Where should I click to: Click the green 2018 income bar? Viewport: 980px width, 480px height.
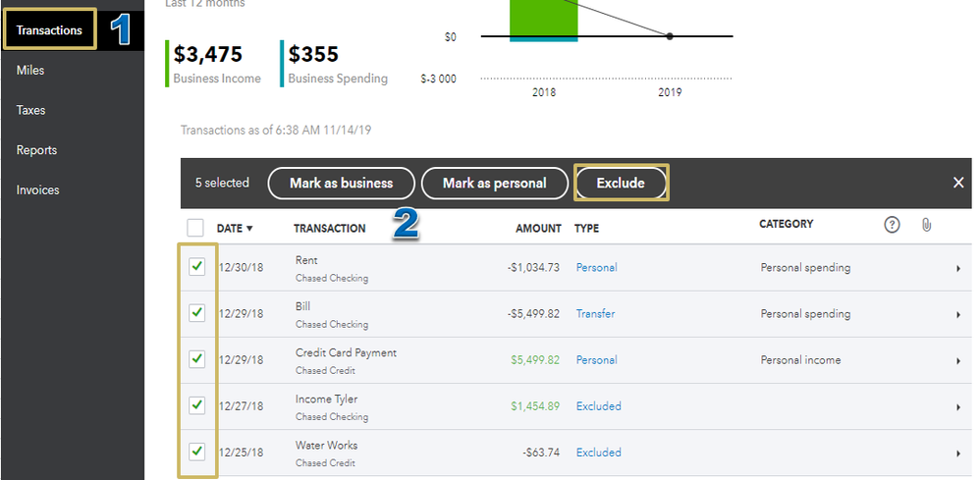(x=543, y=17)
